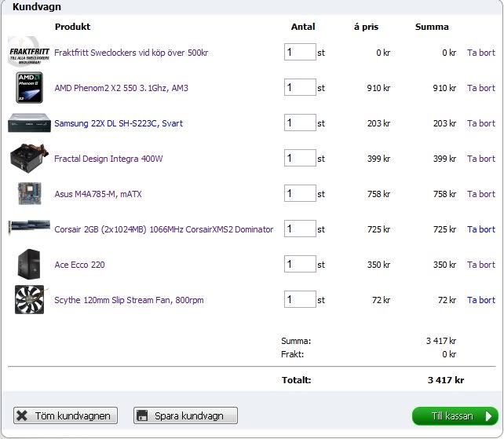Proceed with the green Till kassan button
Image resolution: width=504 pixels, height=439 pixels.
click(455, 415)
